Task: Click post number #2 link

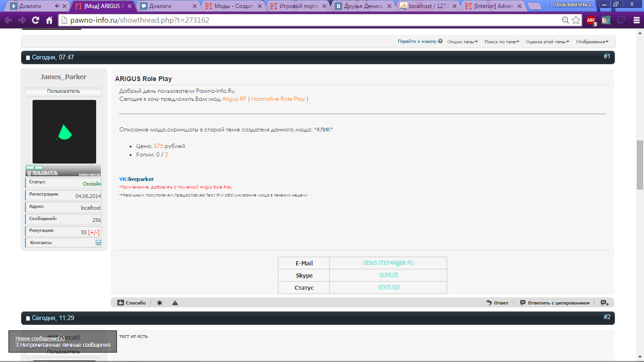Action: (x=607, y=317)
